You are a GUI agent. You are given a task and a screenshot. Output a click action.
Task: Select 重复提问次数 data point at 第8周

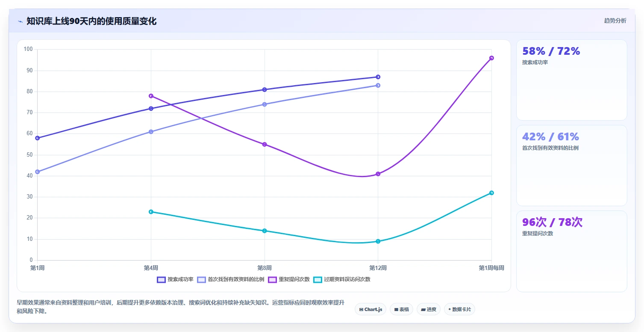coord(265,145)
